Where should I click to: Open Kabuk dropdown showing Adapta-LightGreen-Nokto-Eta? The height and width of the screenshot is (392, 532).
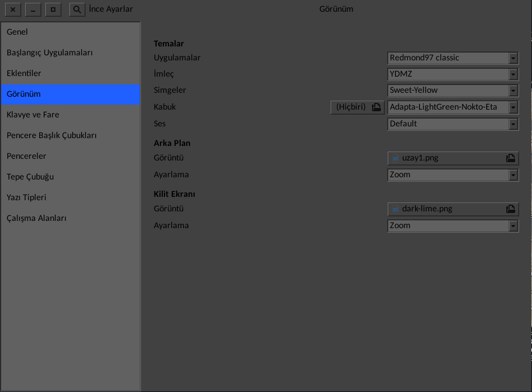click(453, 107)
